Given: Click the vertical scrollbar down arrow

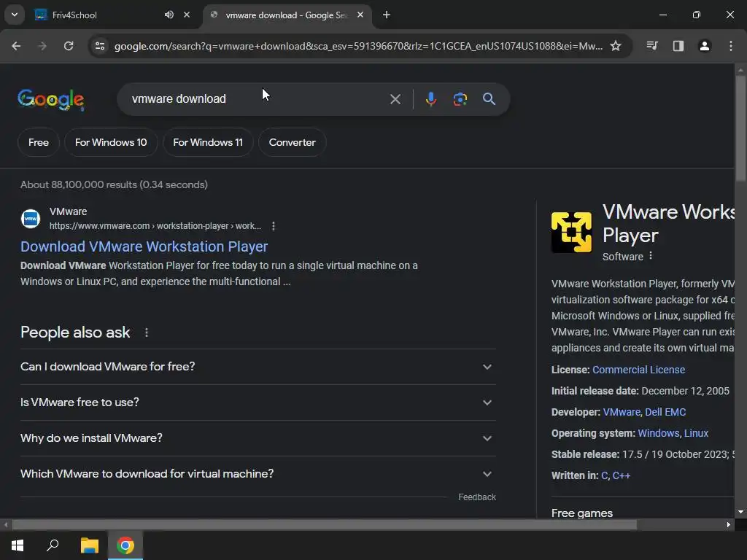Looking at the screenshot, I should click(740, 512).
